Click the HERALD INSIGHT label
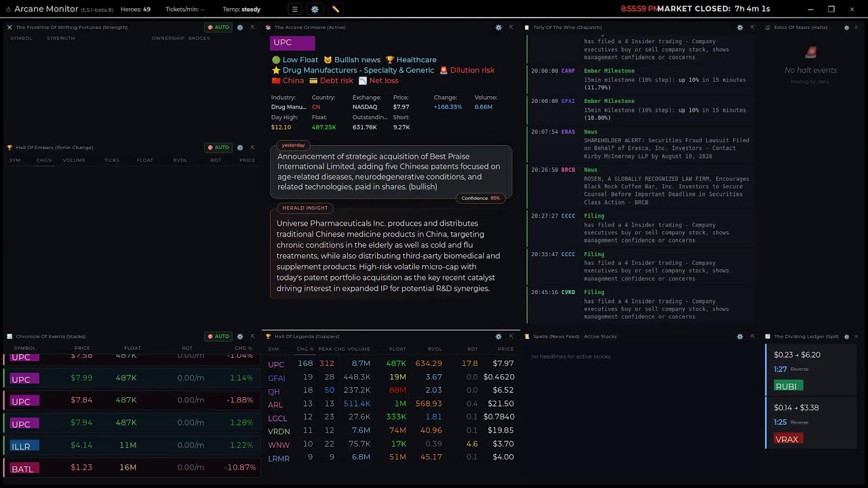 pos(305,208)
